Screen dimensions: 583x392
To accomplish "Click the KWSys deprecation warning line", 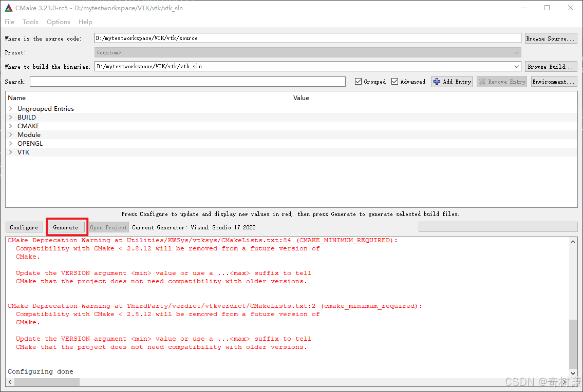I will pyautogui.click(x=202, y=241).
